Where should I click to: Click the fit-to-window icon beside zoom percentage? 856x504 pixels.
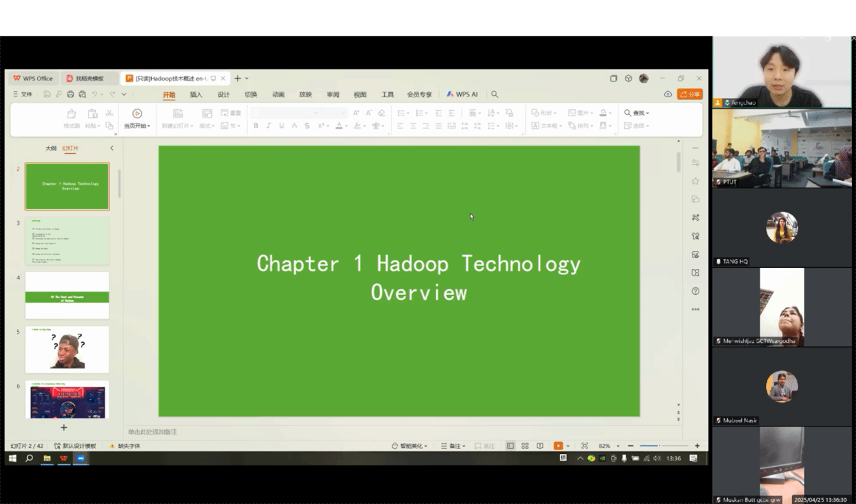pos(584,446)
